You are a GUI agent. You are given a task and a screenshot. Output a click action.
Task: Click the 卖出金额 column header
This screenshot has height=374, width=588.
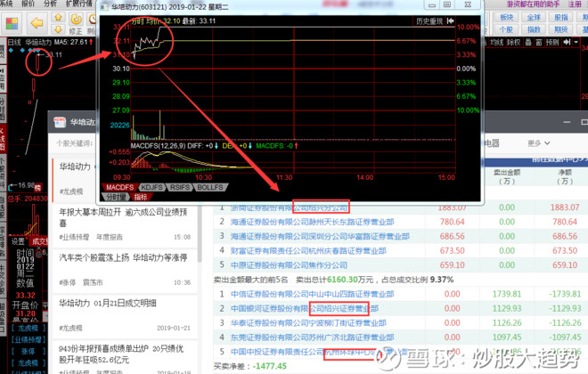[x=507, y=176]
